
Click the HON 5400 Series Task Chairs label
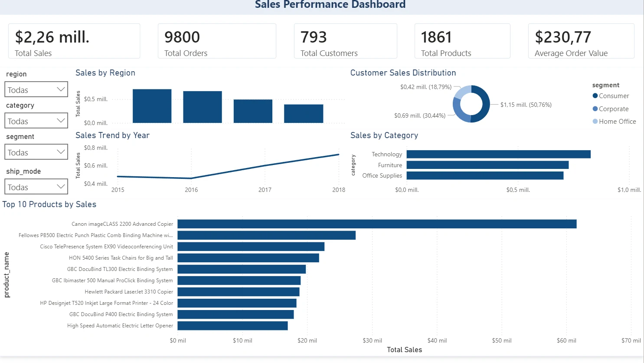[121, 258]
